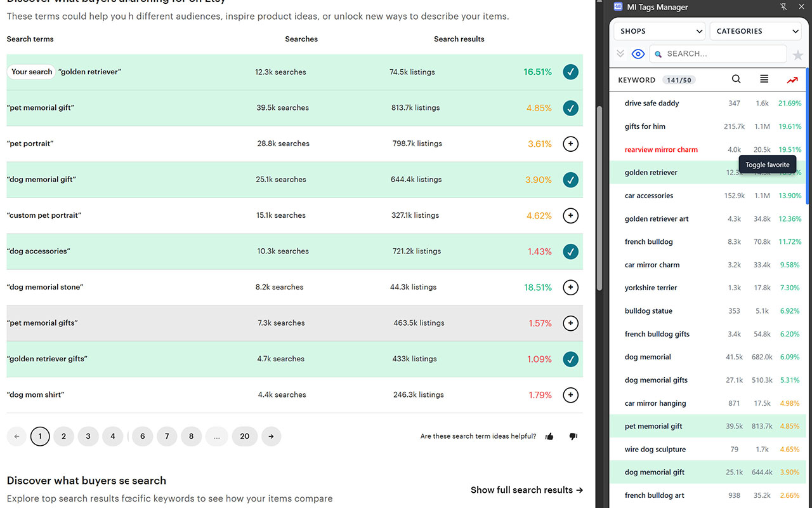This screenshot has height=508, width=812.
Task: Add "pet portrait" using its plus icon
Action: [x=570, y=144]
